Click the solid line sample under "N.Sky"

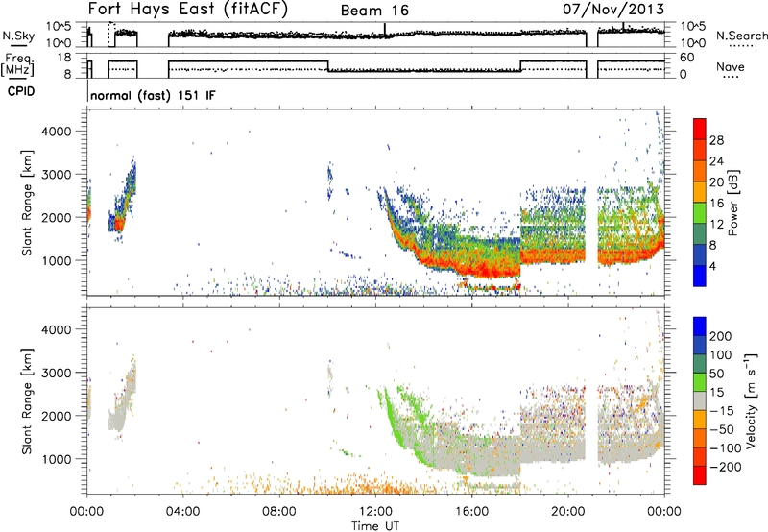click(18, 46)
